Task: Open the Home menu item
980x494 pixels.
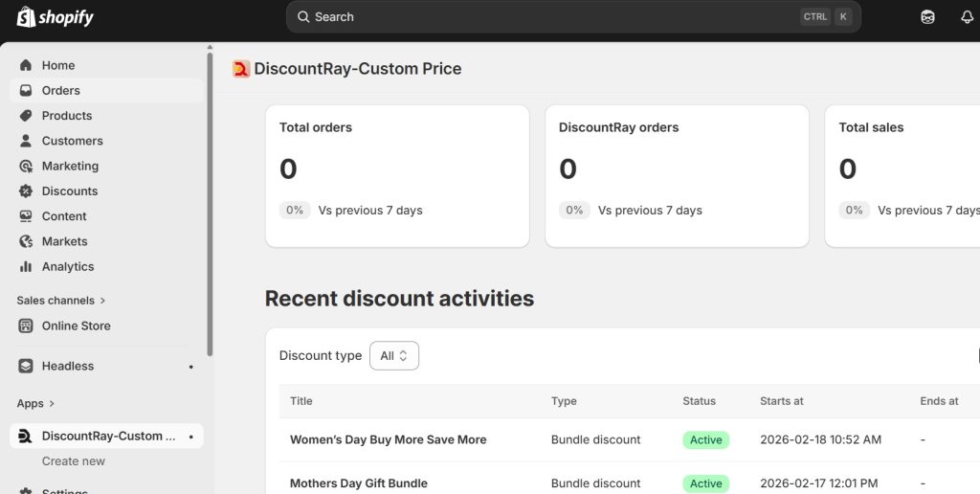Action: point(106,65)
